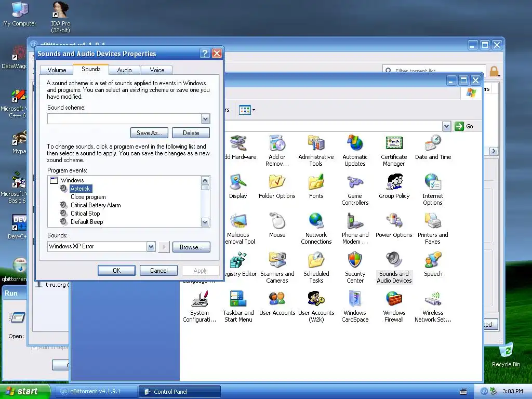Viewport: 532px width, 399px height.
Task: Open Internet Options icon
Action: [433, 190]
